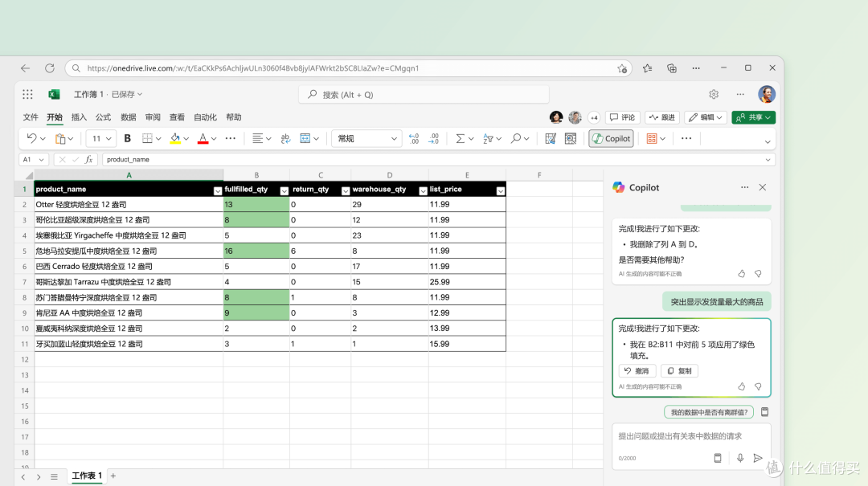This screenshot has height=486, width=868.
Task: Click AutoSum sigma icon
Action: tap(460, 138)
